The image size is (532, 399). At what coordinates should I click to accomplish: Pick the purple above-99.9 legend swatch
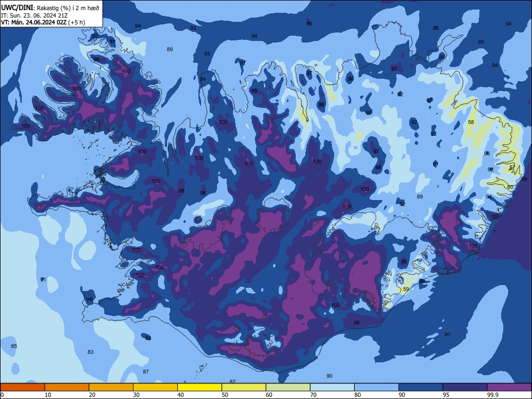509,387
